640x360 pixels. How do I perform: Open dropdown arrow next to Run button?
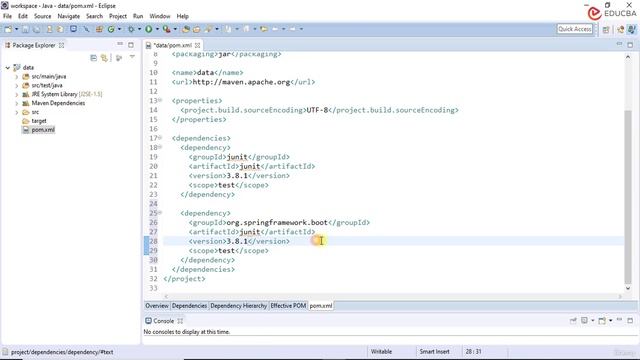coord(157,29)
